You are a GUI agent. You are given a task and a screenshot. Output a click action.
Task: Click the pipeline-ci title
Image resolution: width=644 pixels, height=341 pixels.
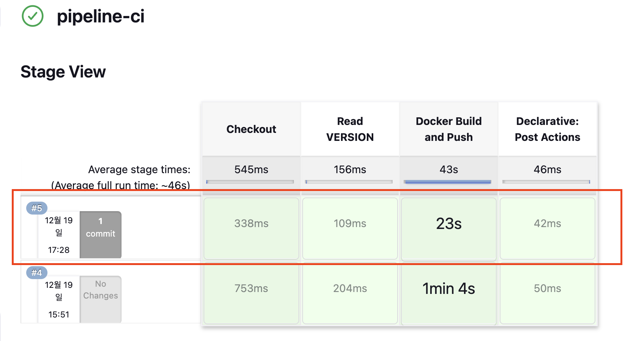pyautogui.click(x=101, y=16)
